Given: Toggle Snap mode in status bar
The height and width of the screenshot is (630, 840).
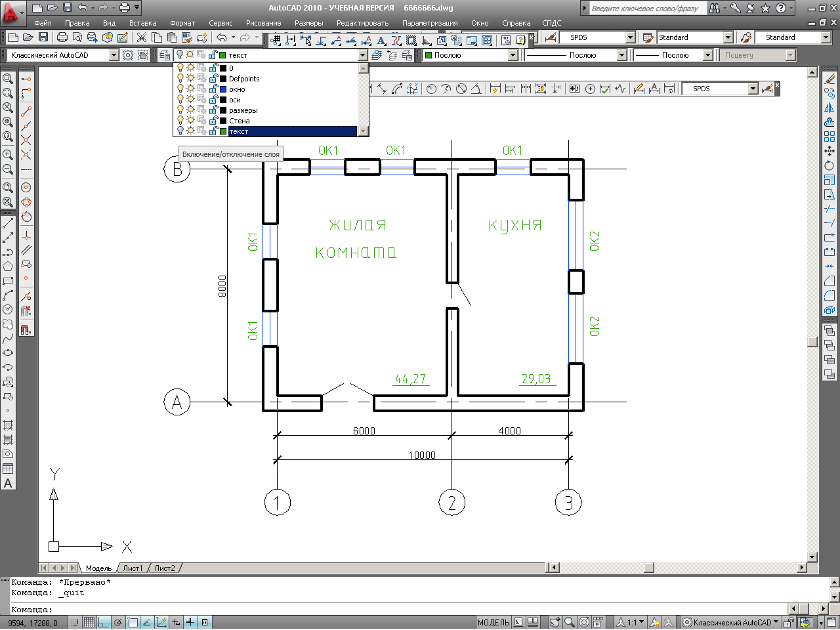Looking at the screenshot, I should tap(75, 622).
